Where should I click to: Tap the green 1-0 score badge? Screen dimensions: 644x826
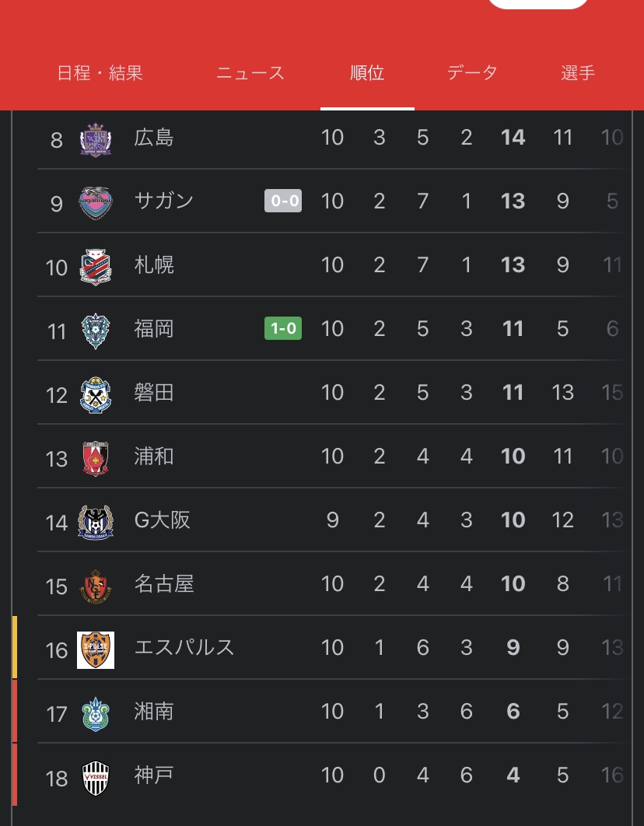pyautogui.click(x=283, y=329)
